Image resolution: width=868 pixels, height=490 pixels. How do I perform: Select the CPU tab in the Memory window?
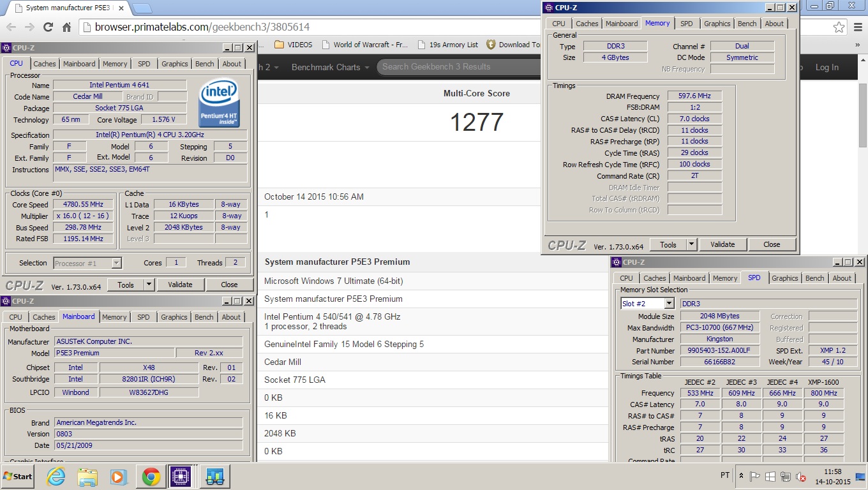coord(558,24)
